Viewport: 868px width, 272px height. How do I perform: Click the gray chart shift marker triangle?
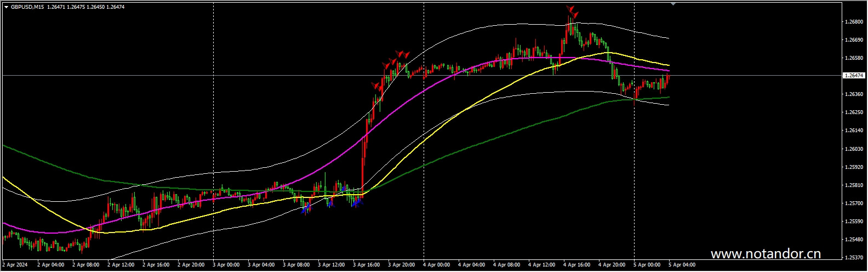tap(673, 4)
